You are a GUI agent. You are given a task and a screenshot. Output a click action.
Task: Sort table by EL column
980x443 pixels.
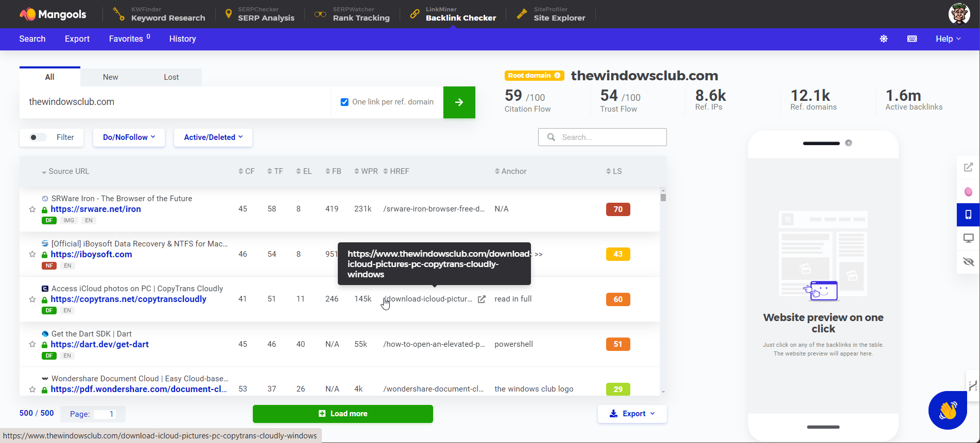[x=304, y=171]
